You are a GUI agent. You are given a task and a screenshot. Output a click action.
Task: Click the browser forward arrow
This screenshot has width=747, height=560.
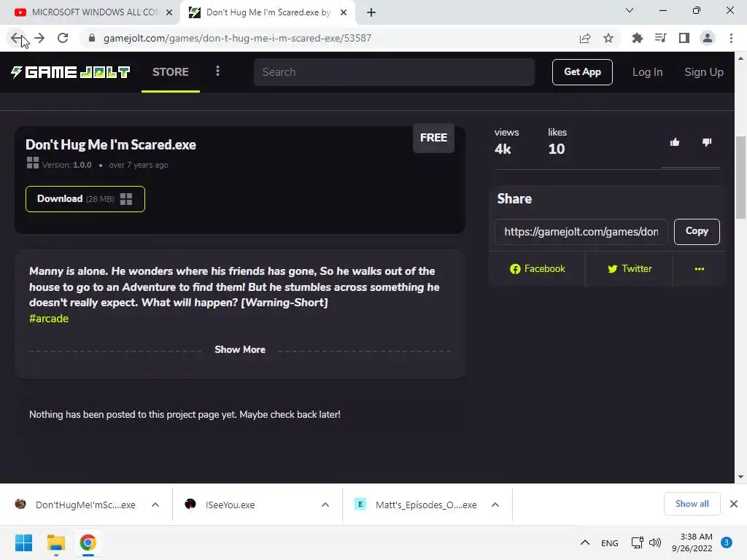point(39,38)
